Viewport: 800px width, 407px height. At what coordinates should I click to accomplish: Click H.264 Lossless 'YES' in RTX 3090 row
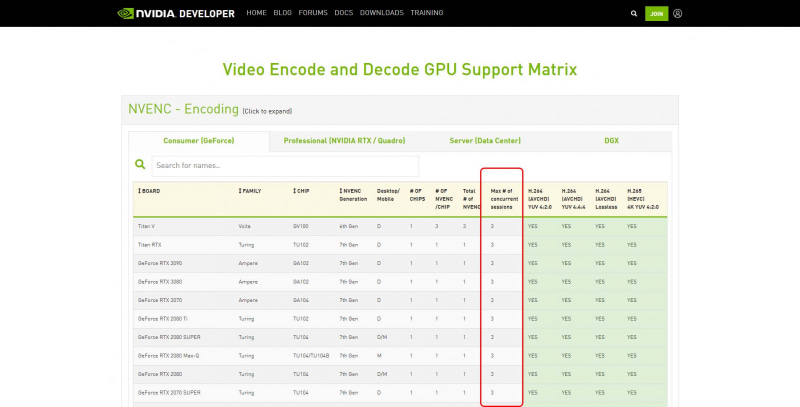tap(599, 263)
